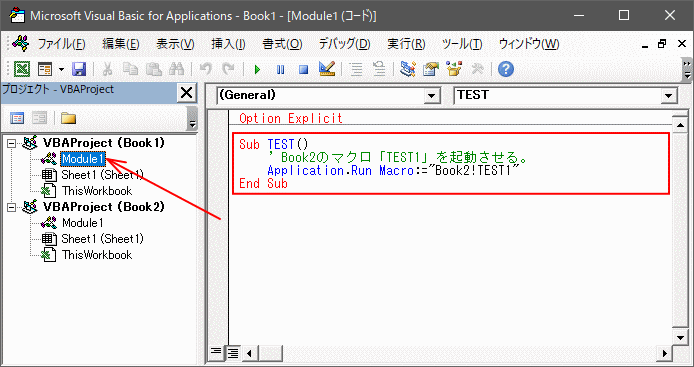The image size is (694, 367).
Task: Click the Undo arrow icon
Action: (205, 69)
